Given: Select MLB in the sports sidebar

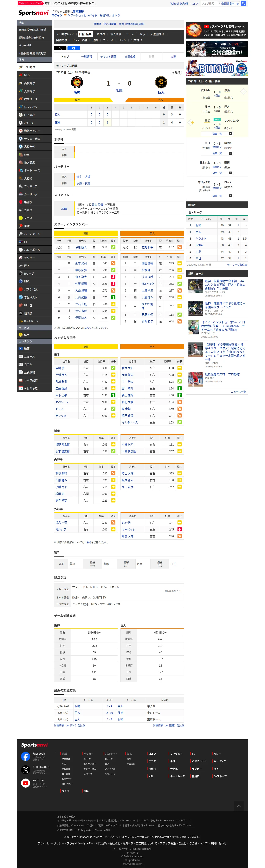Looking at the screenshot, I should coord(34,75).
